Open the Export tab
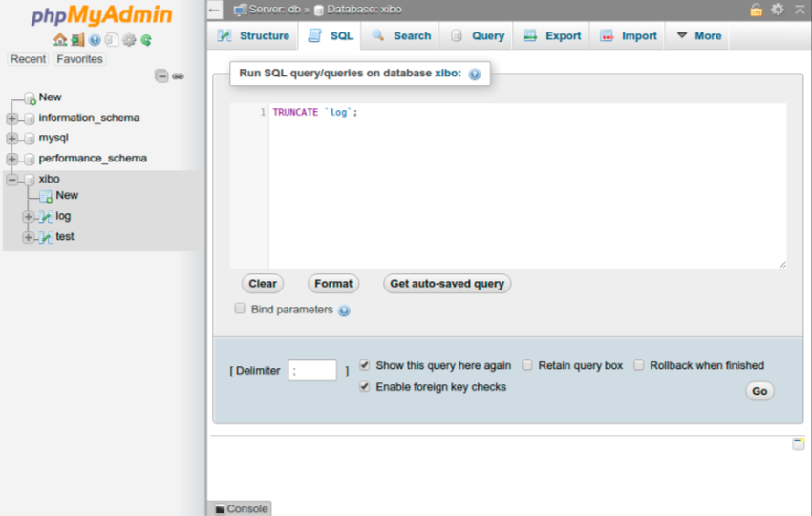This screenshot has height=516, width=812. [552, 36]
